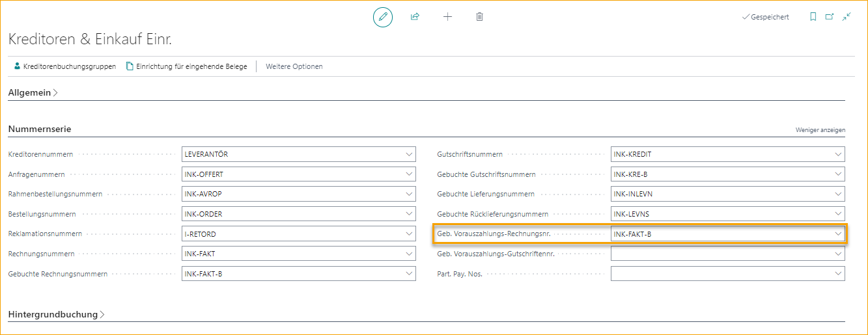Open Reklamationsnummern dropdown arrow

(x=409, y=234)
